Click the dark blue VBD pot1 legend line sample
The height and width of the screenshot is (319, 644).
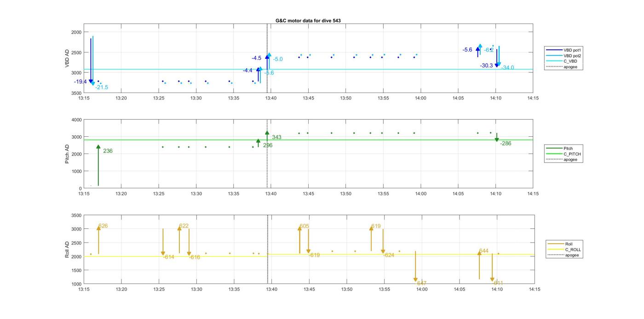pos(554,50)
